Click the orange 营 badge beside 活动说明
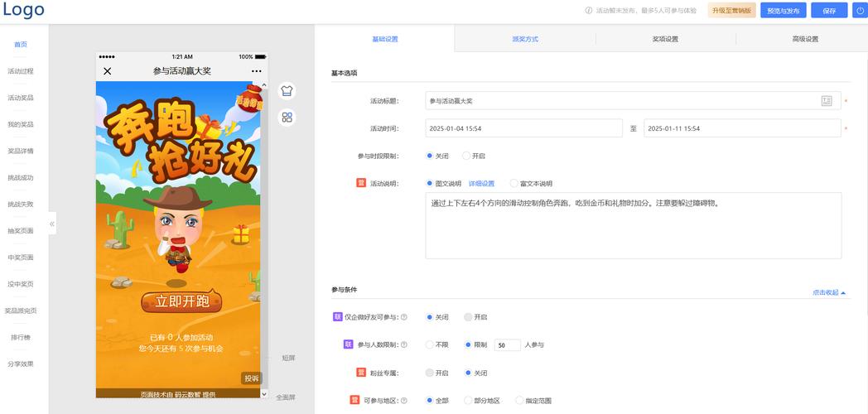The height and width of the screenshot is (414, 868). 361,183
